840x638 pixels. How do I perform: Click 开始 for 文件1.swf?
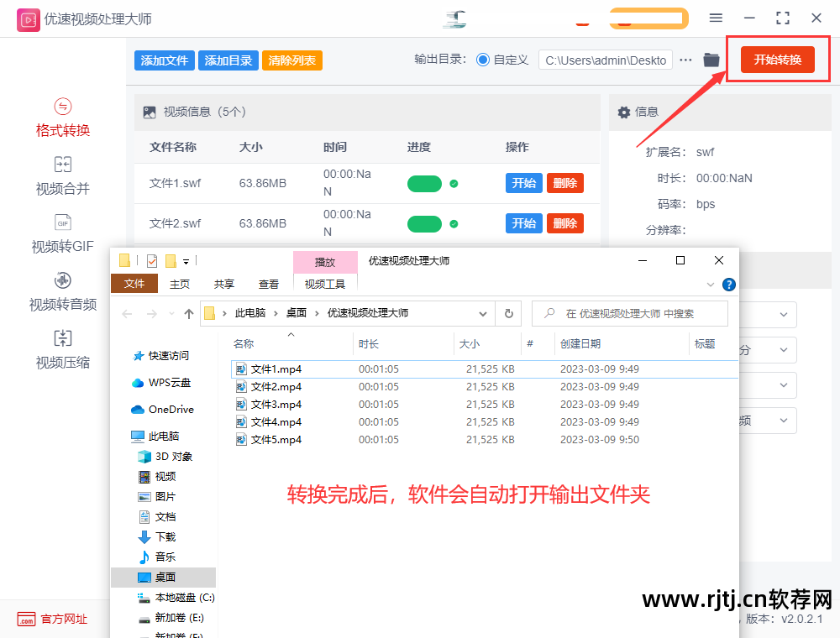tap(524, 183)
